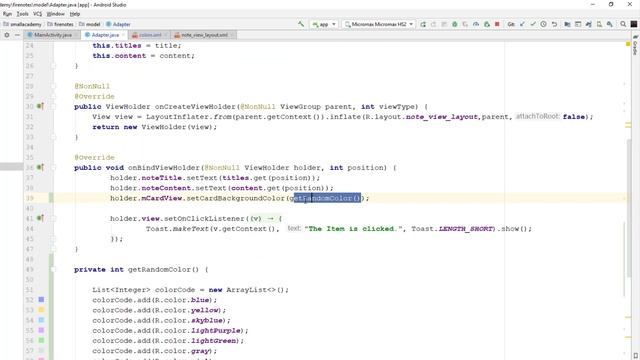Open the Window menu

coord(56,14)
